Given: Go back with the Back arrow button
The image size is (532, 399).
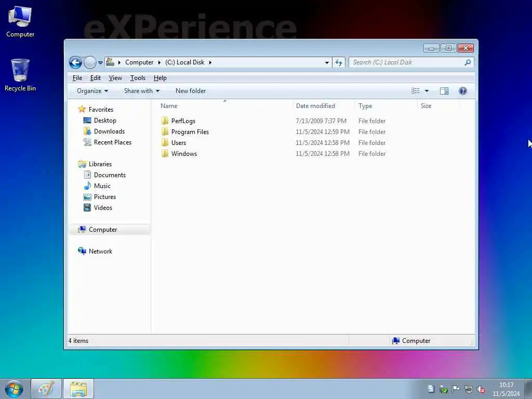Looking at the screenshot, I should [75, 62].
